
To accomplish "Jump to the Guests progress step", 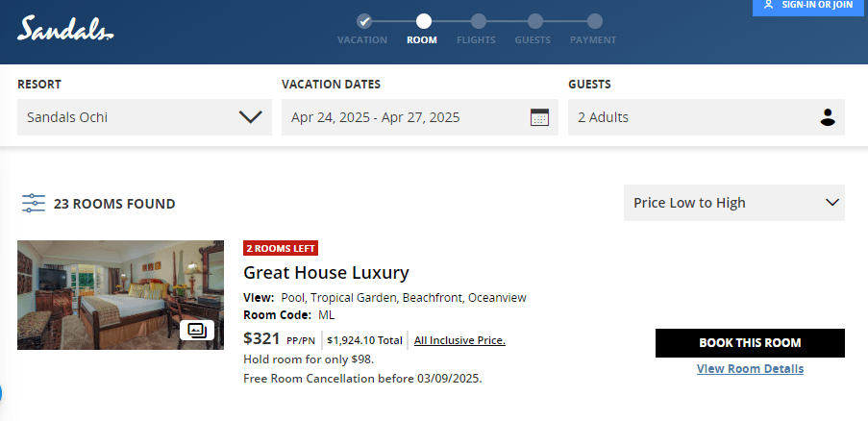I will pyautogui.click(x=533, y=21).
